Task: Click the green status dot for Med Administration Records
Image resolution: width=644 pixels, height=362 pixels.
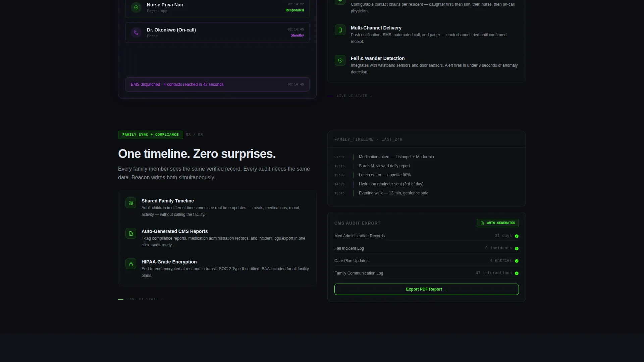Action: (517, 236)
